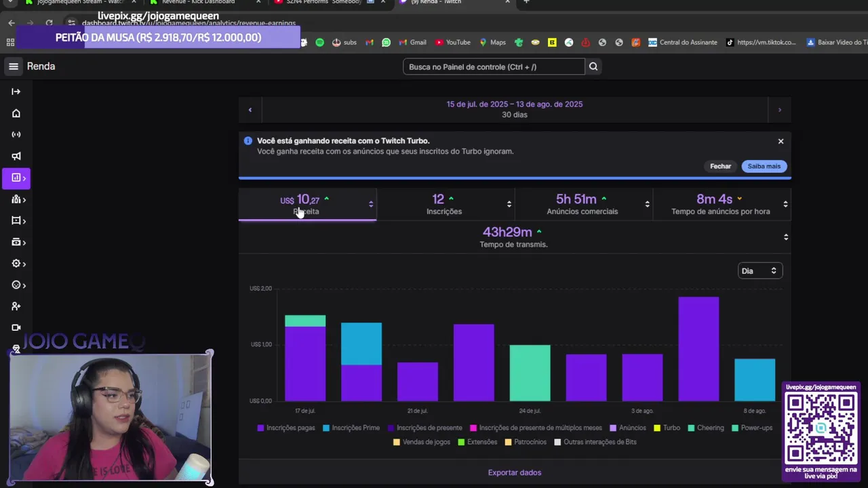868x488 pixels.
Task: Click the green Cheering bar at 24 de jul.
Action: (x=530, y=373)
